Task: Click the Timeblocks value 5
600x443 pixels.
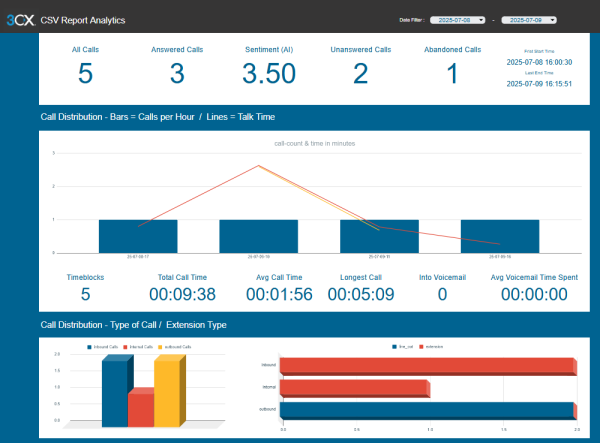Action: tap(85, 294)
